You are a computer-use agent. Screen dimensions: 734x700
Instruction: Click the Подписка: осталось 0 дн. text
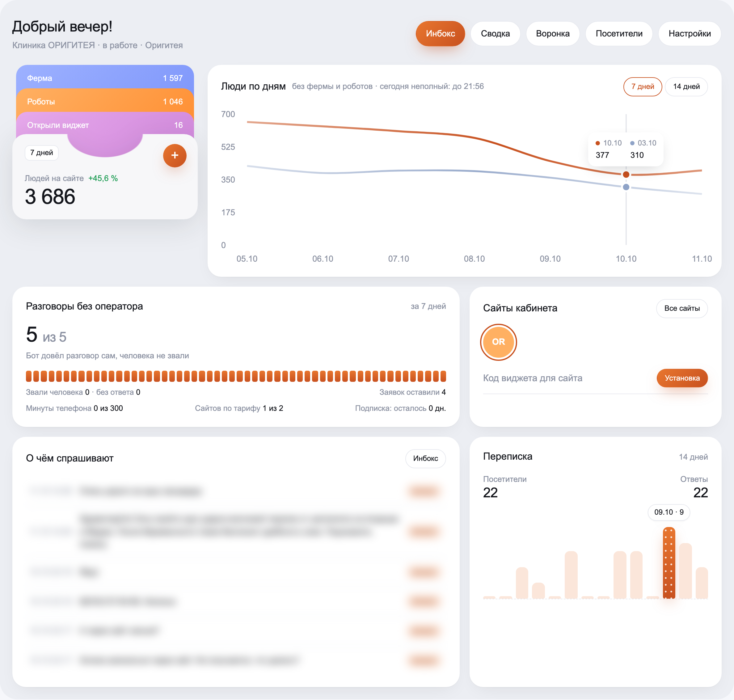tap(400, 408)
